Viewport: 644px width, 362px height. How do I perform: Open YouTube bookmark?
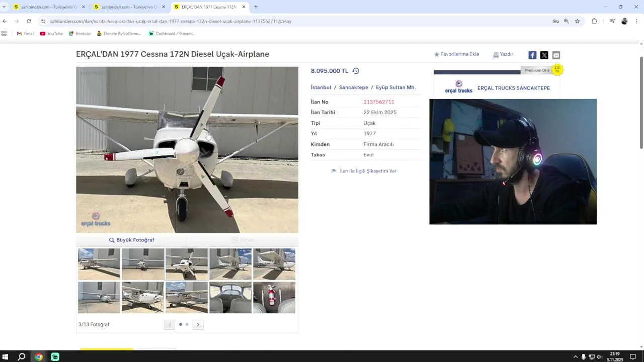51,34
